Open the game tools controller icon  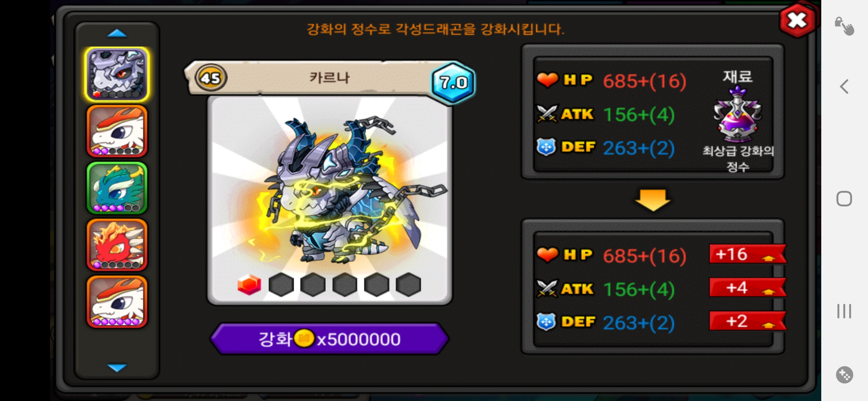pos(844,375)
